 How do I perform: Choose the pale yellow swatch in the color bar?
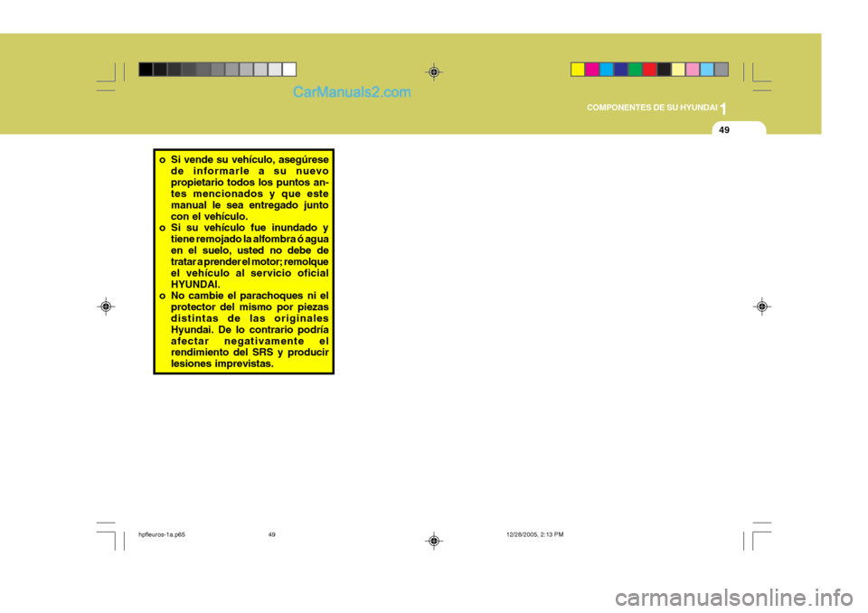tap(678, 70)
